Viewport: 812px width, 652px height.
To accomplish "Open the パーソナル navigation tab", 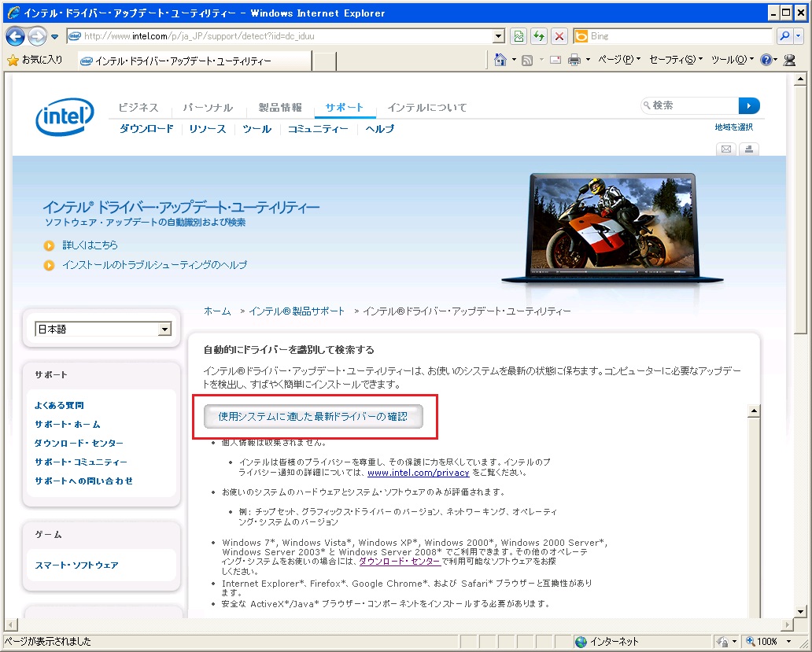I will [208, 107].
